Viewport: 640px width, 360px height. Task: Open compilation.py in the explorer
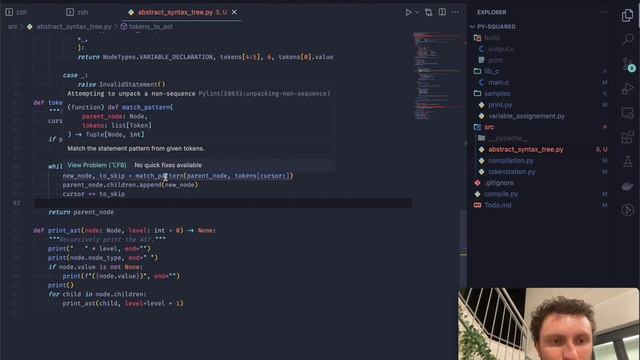tap(511, 160)
